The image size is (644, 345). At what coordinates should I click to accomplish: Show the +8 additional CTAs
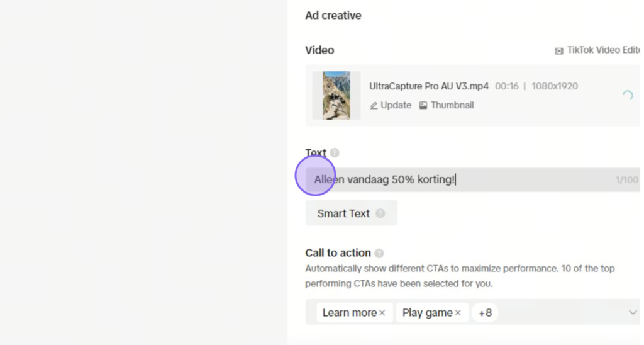coord(485,313)
